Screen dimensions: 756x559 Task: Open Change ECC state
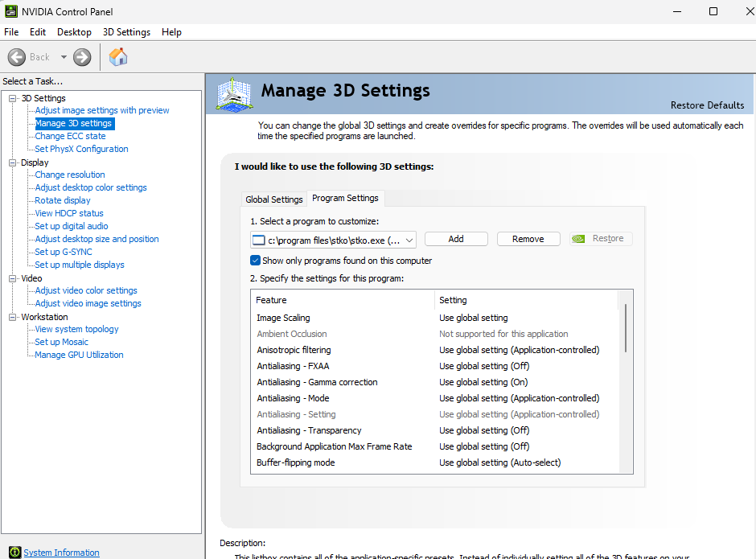click(71, 136)
